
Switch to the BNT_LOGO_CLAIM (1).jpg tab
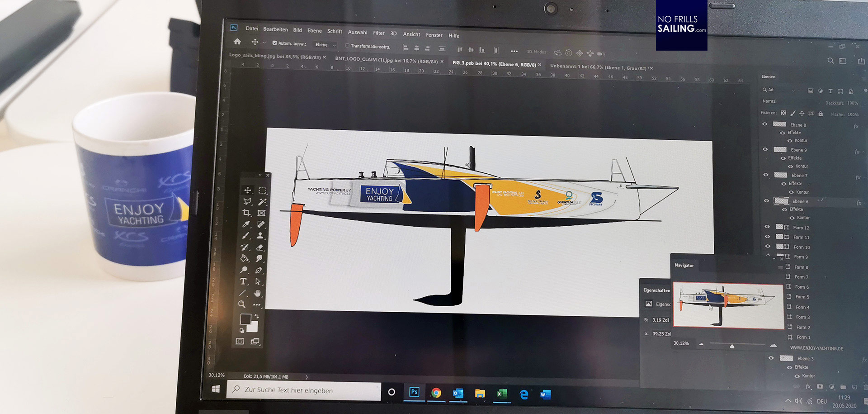386,60
